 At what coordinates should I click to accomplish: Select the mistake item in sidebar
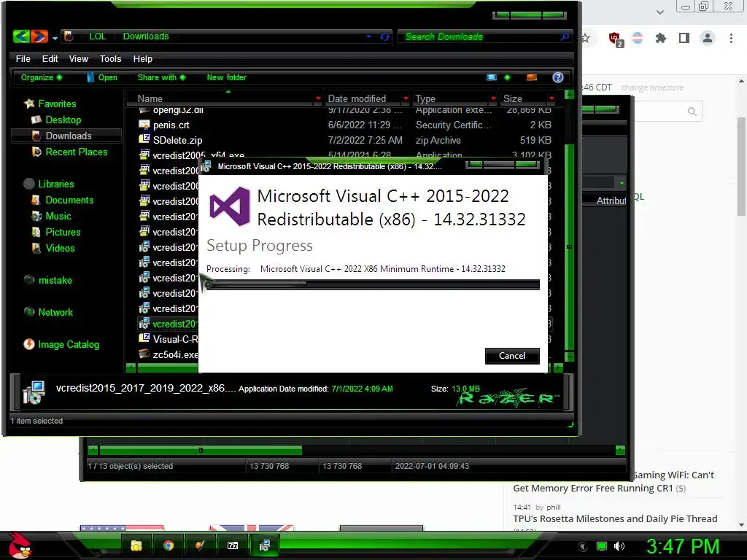48,280
